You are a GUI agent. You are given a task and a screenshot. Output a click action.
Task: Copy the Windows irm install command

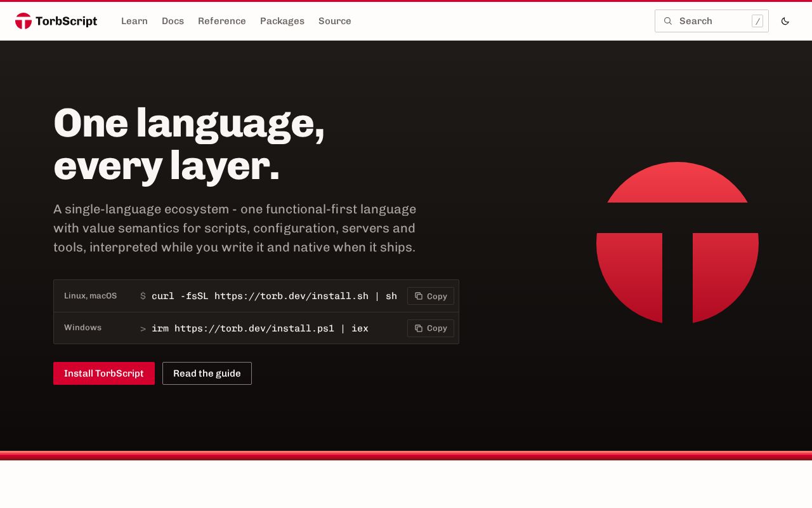431,328
